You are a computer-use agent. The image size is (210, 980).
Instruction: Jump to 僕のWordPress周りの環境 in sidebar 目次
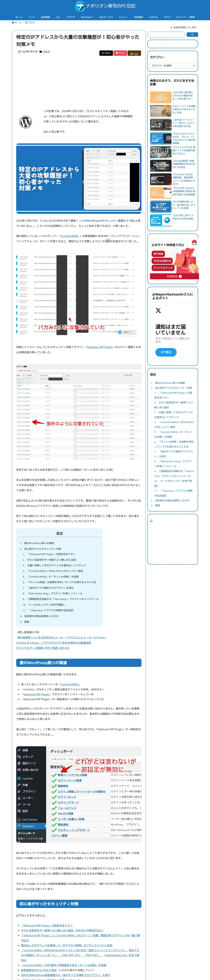click(x=170, y=383)
